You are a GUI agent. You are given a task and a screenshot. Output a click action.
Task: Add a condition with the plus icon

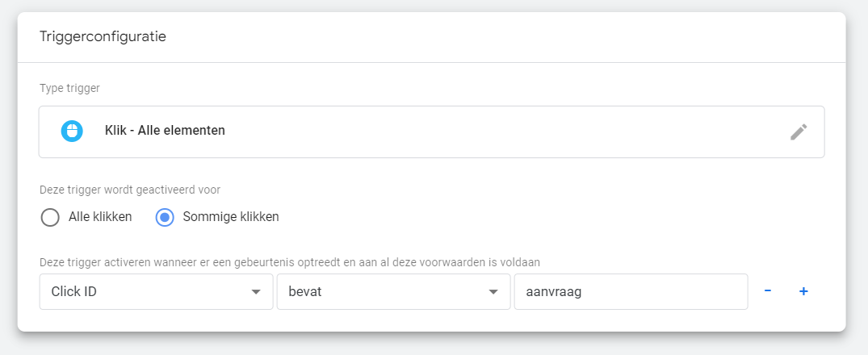click(x=803, y=291)
